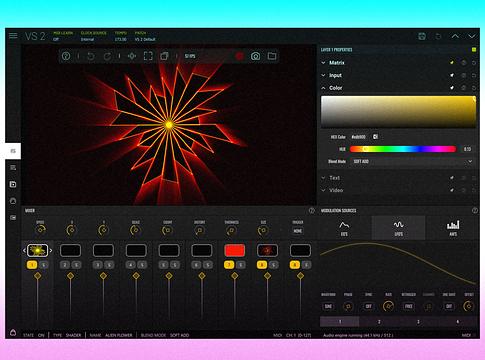Select LFO tab 1
Screen dimensions: 485x360
(x=340, y=322)
